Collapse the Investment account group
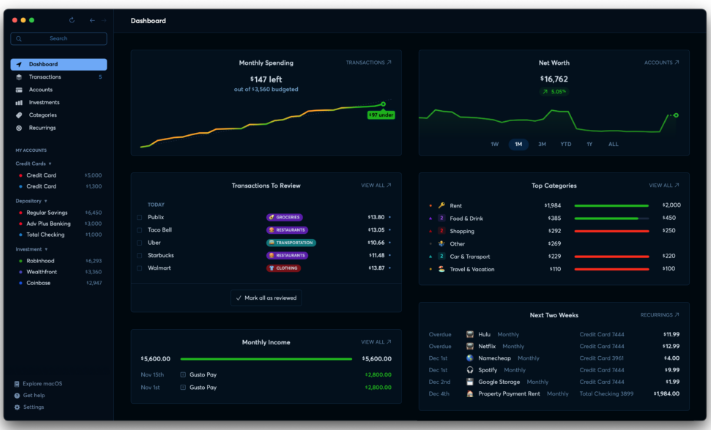Image resolution: width=711 pixels, height=430 pixels. 46,249
